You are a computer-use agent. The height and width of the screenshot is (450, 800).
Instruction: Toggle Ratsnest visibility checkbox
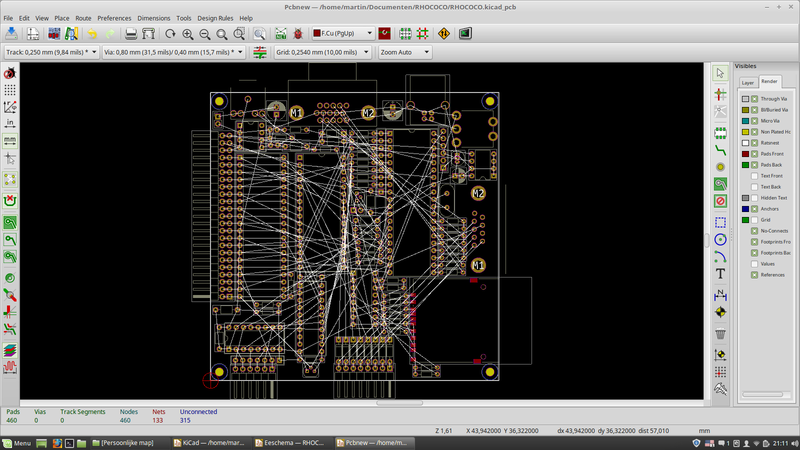[x=754, y=143]
